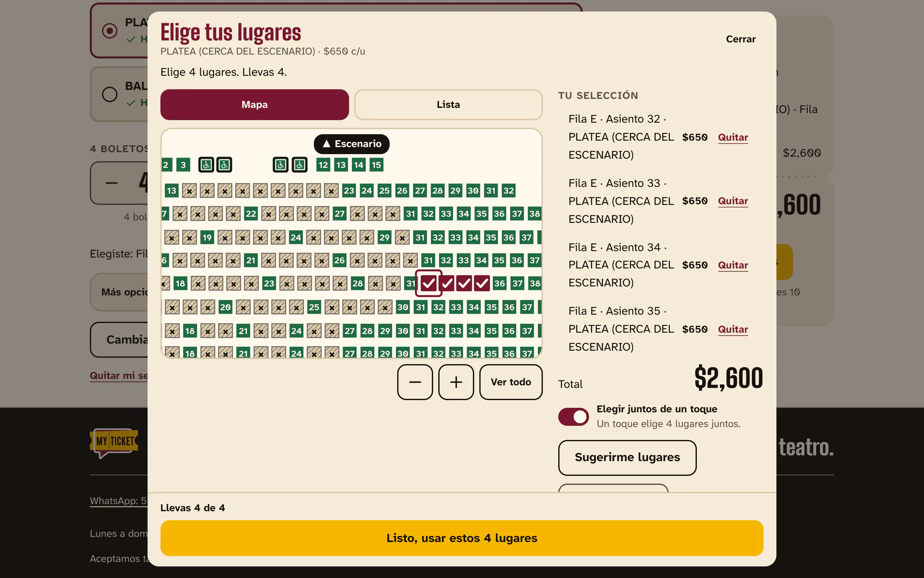Click the Quitar mi se… link in background
This screenshot has width=924, height=578.
[119, 375]
